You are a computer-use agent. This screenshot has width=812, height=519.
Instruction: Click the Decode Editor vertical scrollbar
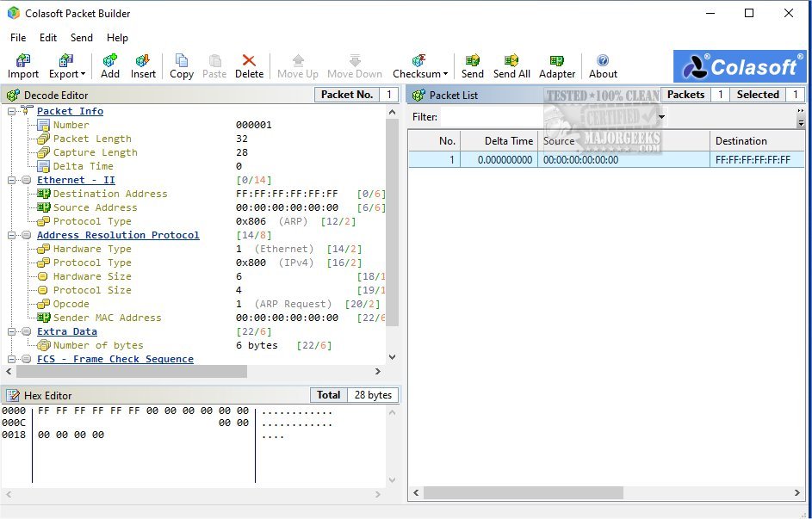click(x=393, y=222)
